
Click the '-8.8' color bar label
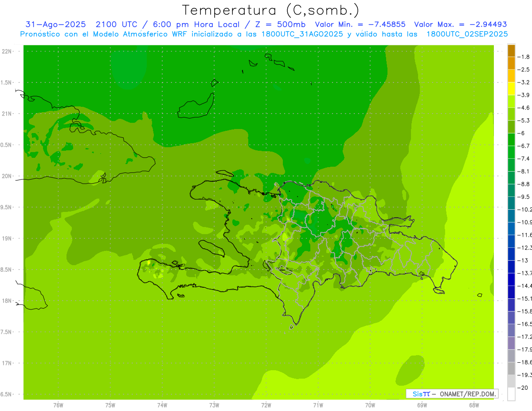click(x=523, y=184)
